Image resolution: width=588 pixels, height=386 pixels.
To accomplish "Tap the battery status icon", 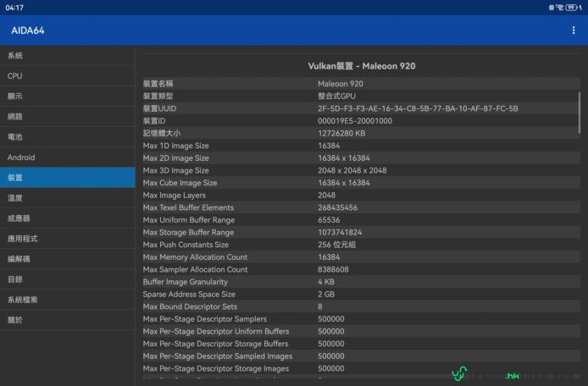I will click(x=571, y=8).
